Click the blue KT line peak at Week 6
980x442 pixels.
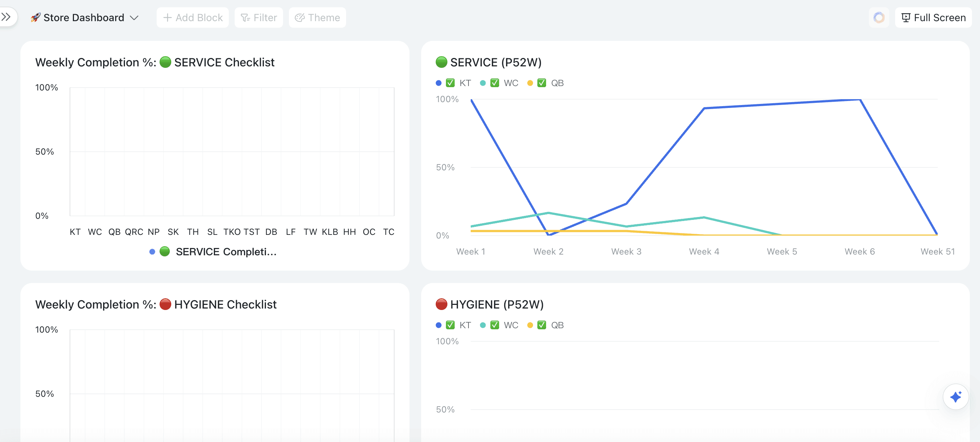860,100
